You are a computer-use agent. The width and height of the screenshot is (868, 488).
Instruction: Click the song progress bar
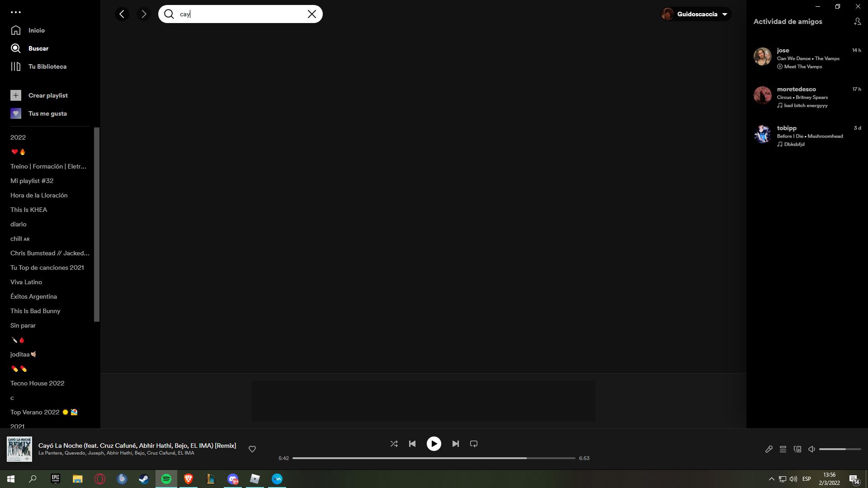tap(434, 458)
